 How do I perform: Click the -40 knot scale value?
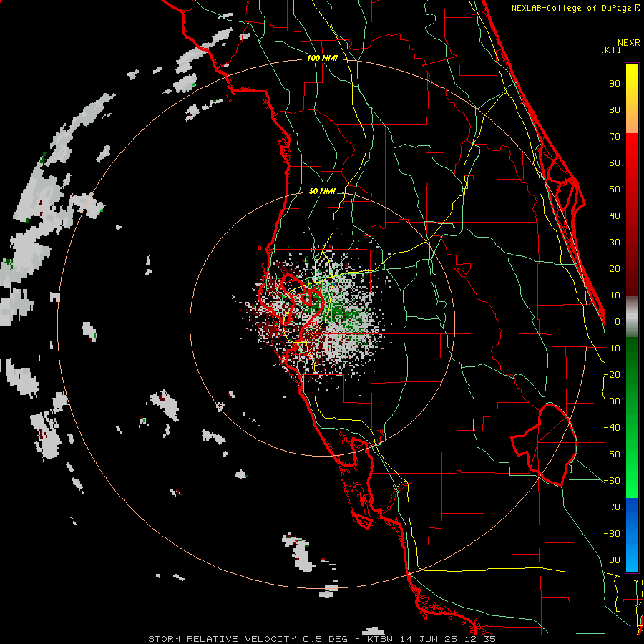tap(612, 428)
